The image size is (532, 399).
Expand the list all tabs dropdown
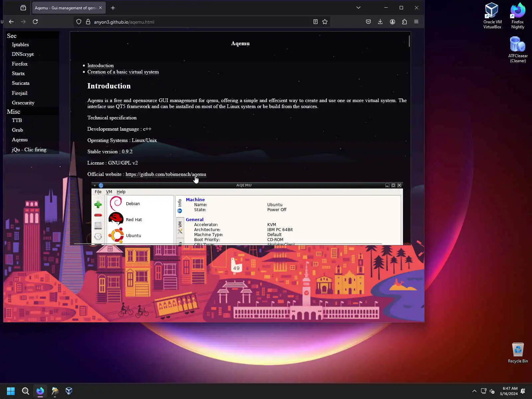click(x=358, y=8)
